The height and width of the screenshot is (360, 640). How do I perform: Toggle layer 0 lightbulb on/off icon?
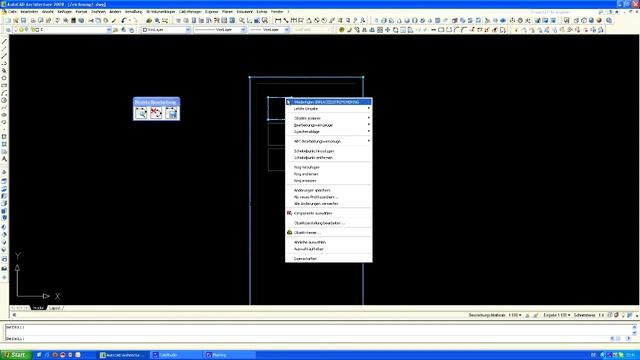pyautogui.click(x=16, y=30)
